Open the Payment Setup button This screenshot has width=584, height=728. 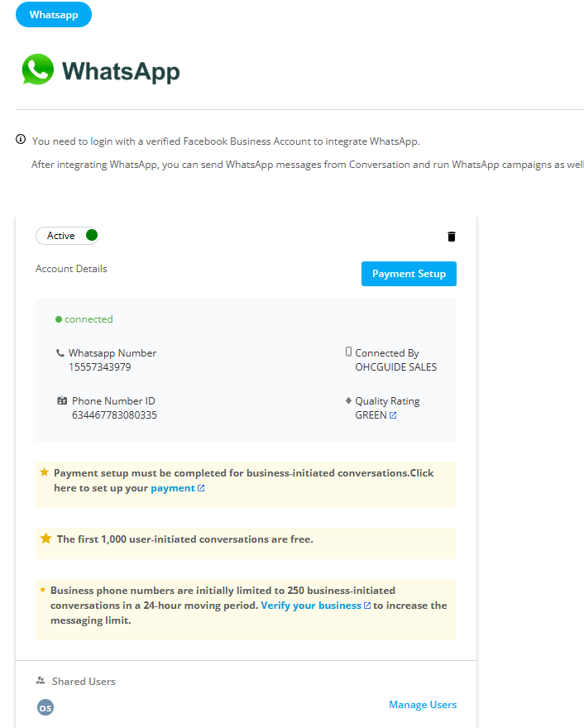coord(409,274)
